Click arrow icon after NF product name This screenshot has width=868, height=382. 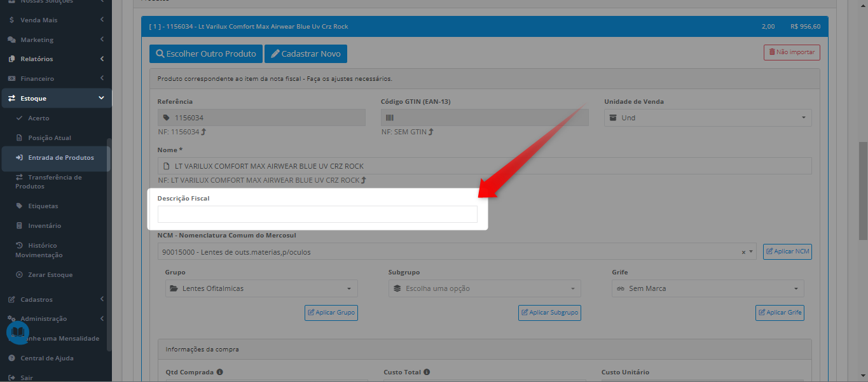point(364,180)
